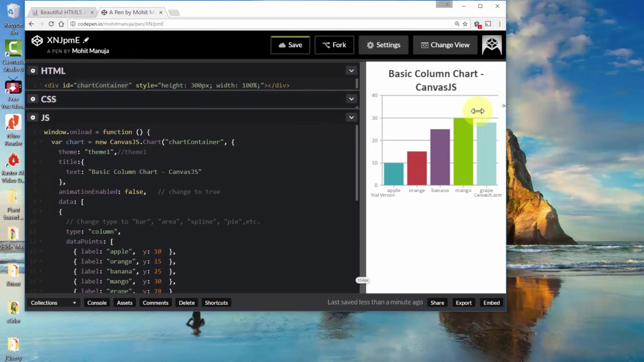Open Plant based folder on desktop
Screen dimensions: 644x362
pos(13,206)
